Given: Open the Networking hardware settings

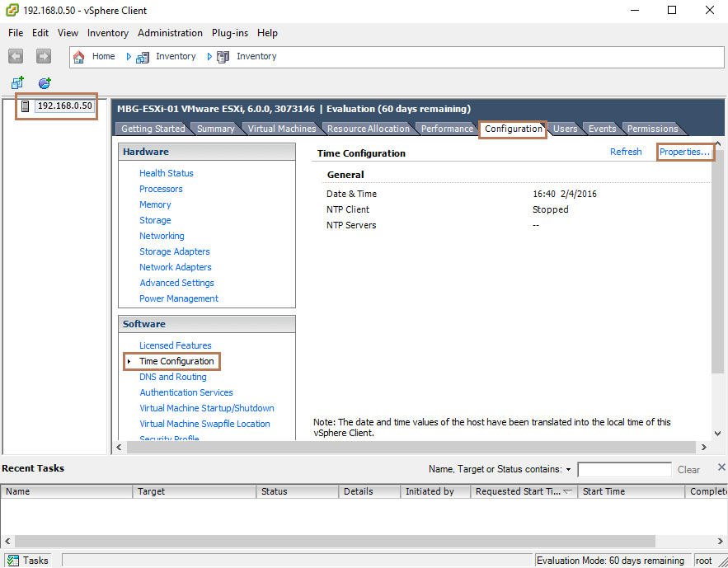Looking at the screenshot, I should 162,236.
